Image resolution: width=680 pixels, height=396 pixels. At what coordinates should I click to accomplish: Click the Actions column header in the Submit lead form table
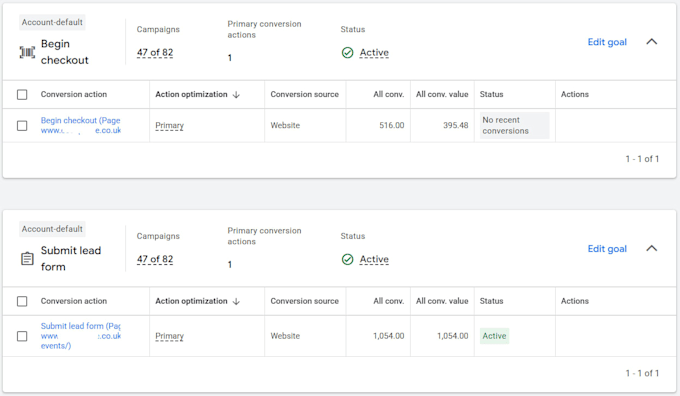click(x=575, y=301)
